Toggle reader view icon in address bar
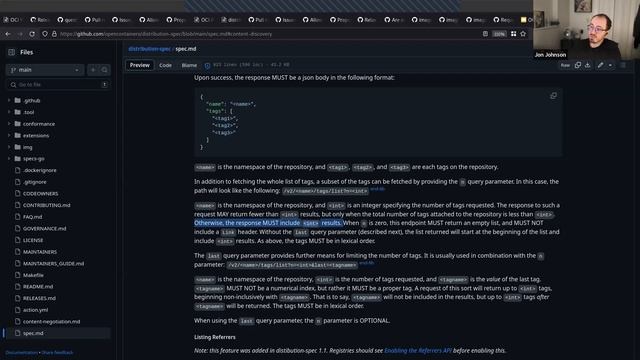The height and width of the screenshot is (360, 640). [x=485, y=34]
